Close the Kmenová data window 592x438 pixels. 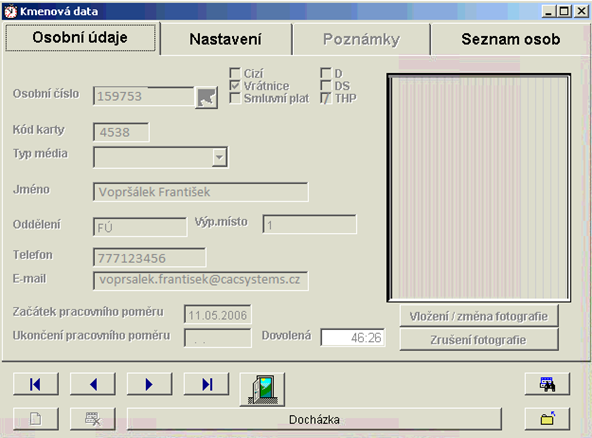pyautogui.click(x=581, y=12)
